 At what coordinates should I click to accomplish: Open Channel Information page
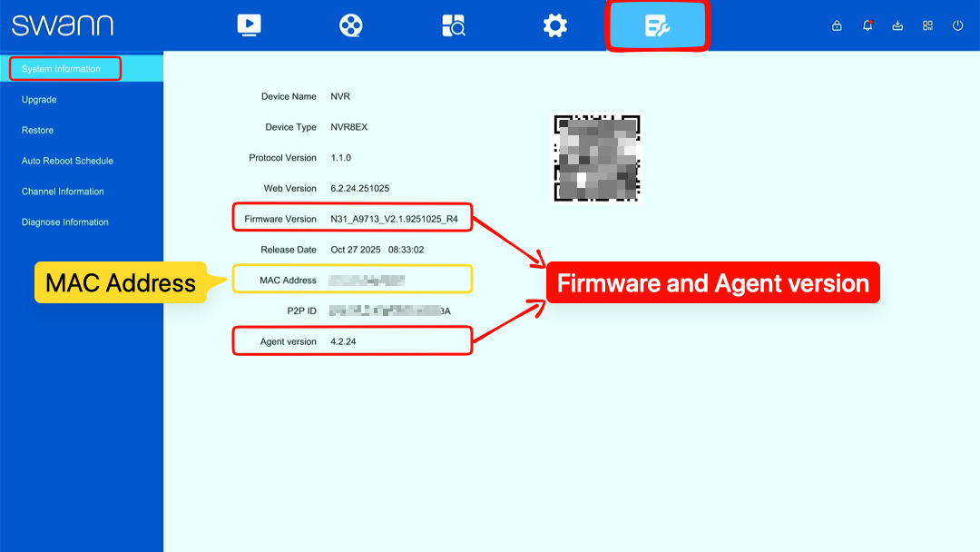pos(63,192)
